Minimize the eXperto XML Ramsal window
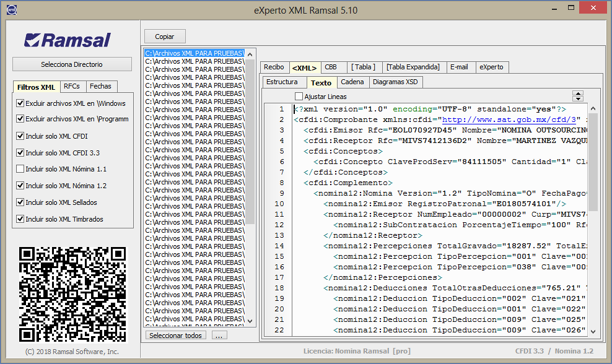 pyautogui.click(x=554, y=9)
